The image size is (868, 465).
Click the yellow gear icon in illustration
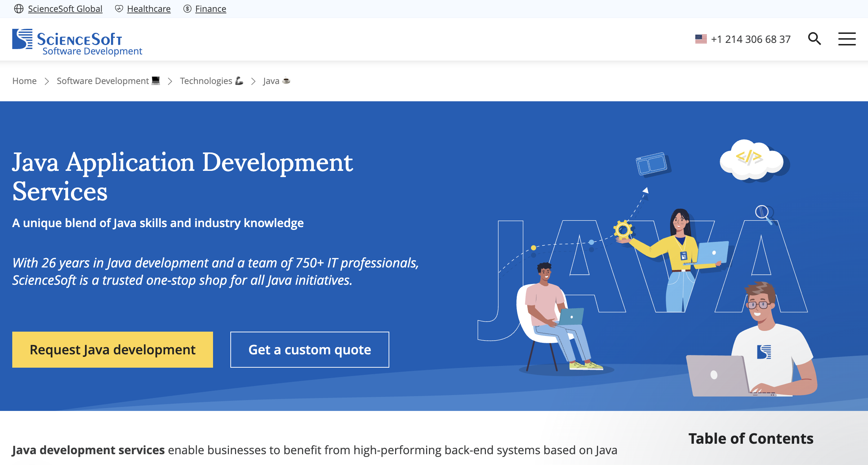click(x=623, y=230)
